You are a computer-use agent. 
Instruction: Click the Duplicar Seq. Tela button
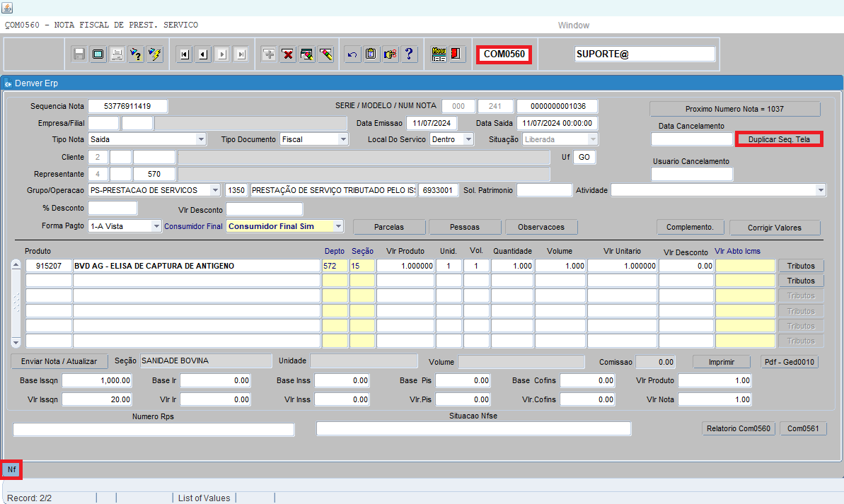[779, 139]
